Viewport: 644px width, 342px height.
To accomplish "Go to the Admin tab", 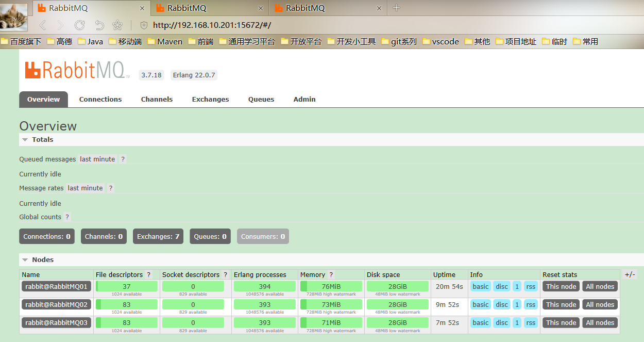I will point(304,100).
